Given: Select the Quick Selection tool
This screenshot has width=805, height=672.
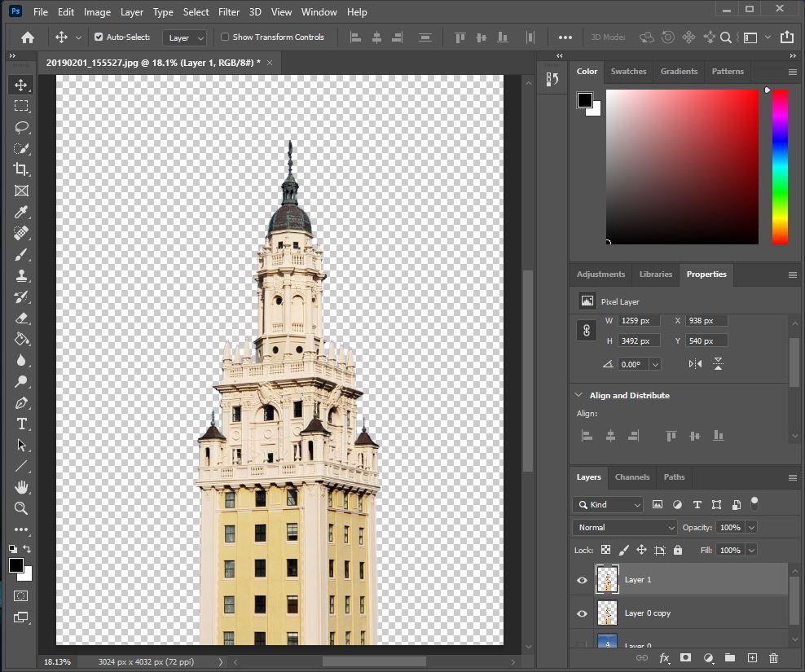Looking at the screenshot, I should click(x=21, y=148).
